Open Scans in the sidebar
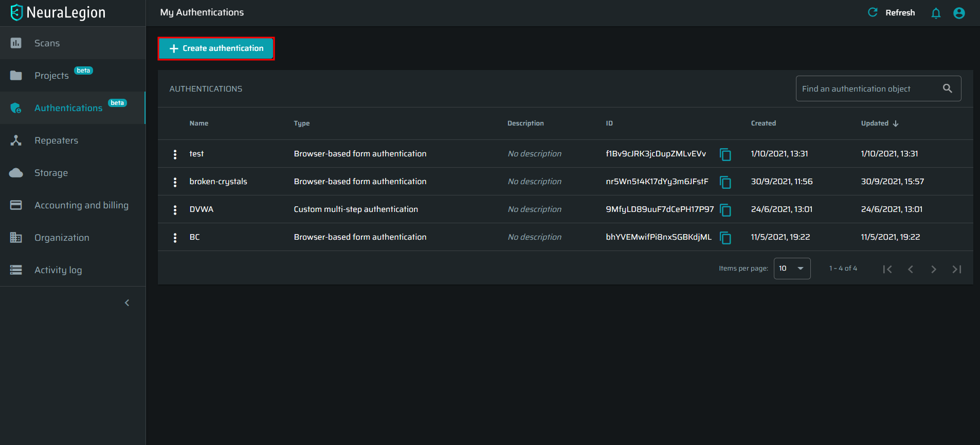The width and height of the screenshot is (980, 445). point(72,43)
